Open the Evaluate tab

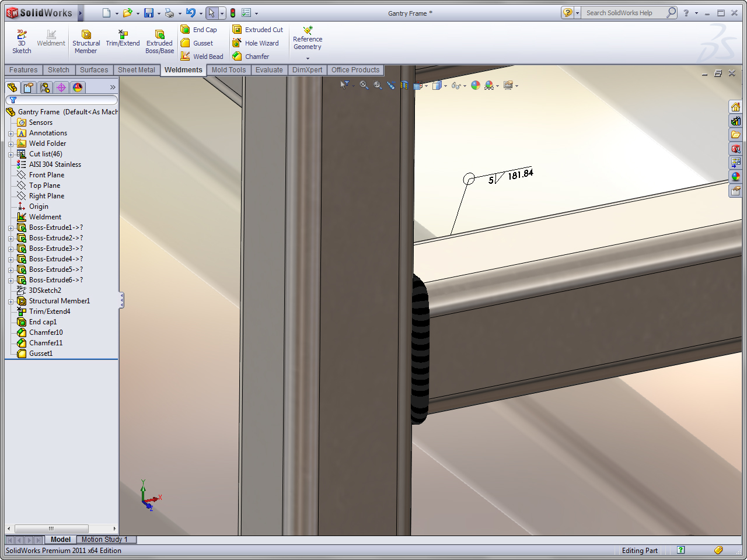point(269,70)
